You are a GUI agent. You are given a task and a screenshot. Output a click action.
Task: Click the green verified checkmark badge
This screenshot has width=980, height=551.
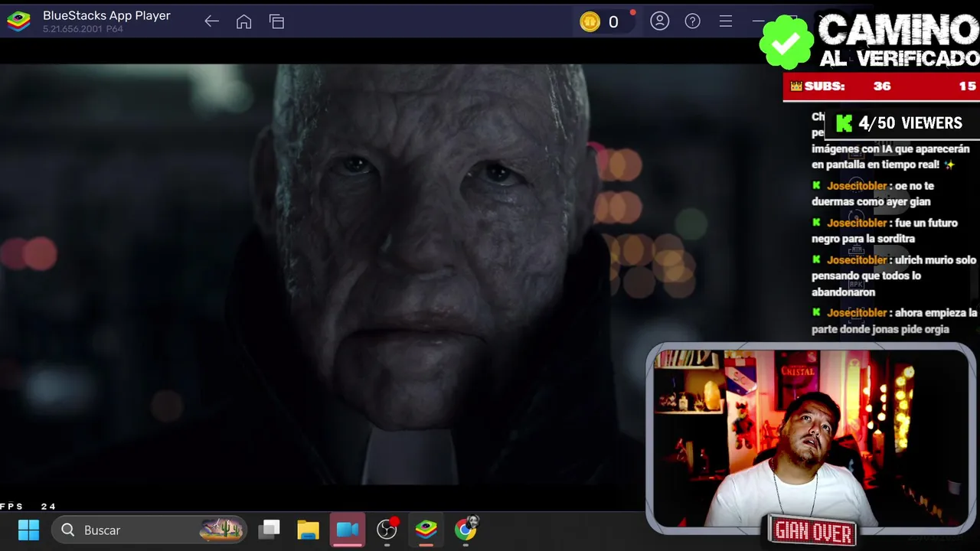[x=786, y=43]
